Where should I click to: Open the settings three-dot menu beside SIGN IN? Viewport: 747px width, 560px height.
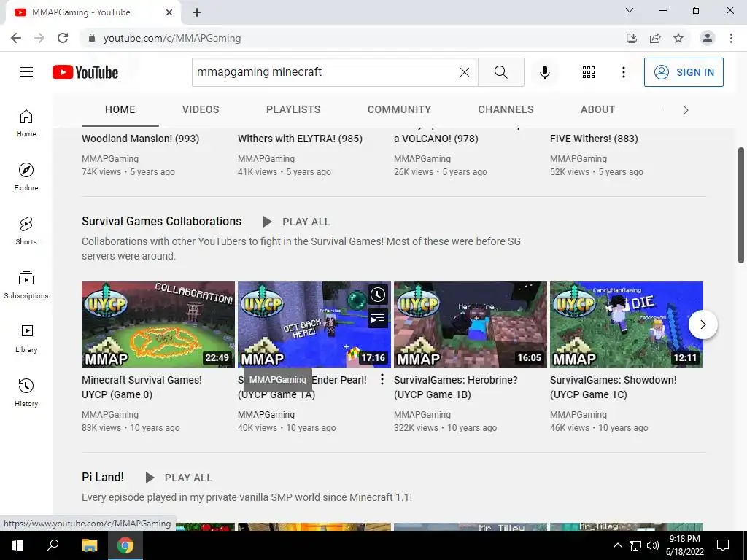(x=623, y=72)
